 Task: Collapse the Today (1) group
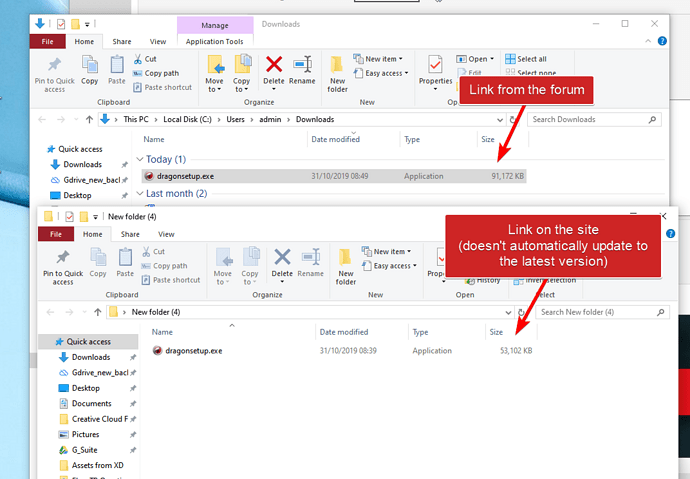pos(140,159)
